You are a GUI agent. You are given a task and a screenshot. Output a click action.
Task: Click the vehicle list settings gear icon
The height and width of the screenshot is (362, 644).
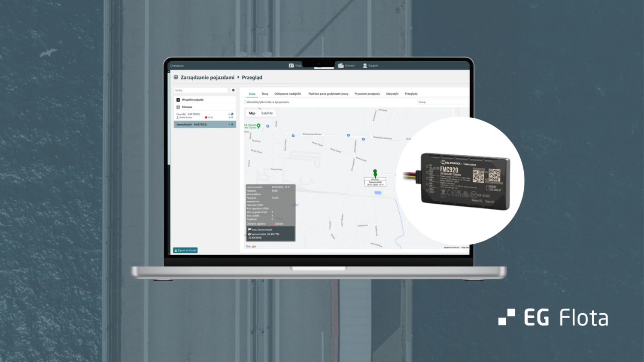tap(233, 90)
